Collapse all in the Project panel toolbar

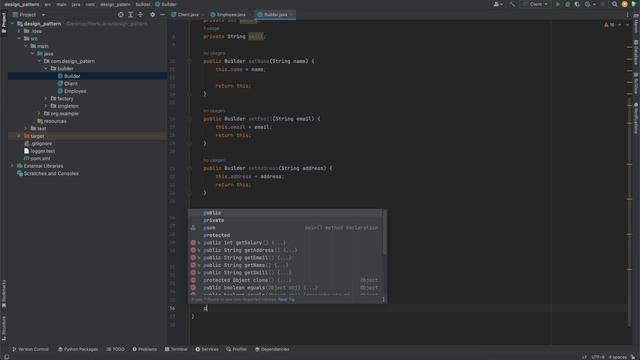click(x=140, y=15)
